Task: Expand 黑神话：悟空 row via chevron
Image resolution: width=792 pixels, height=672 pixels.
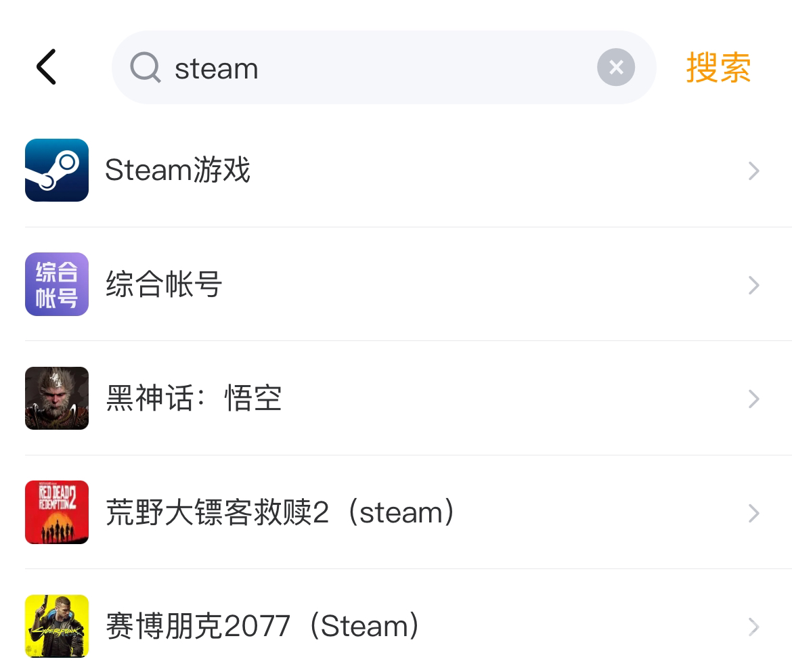Action: click(x=753, y=399)
